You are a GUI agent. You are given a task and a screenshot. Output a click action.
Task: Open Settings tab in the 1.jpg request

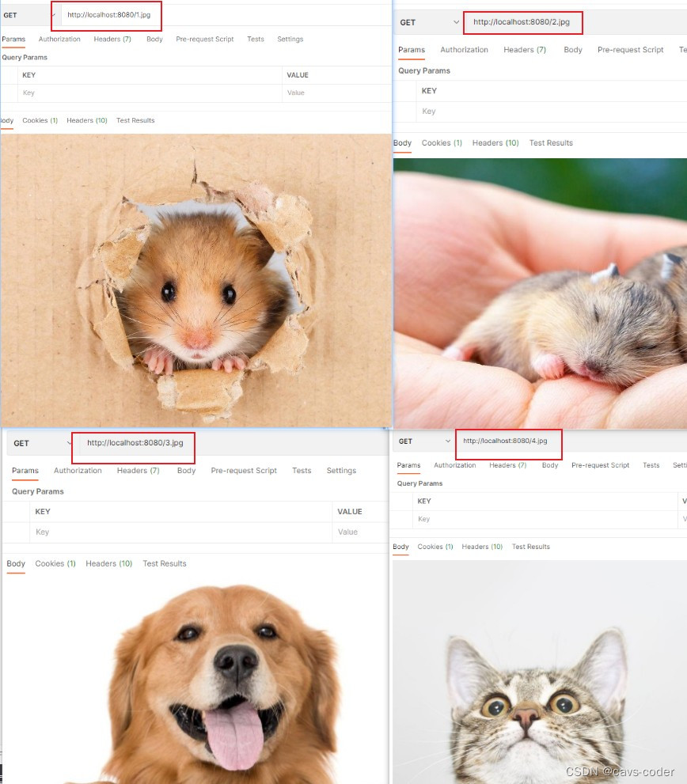click(x=290, y=39)
